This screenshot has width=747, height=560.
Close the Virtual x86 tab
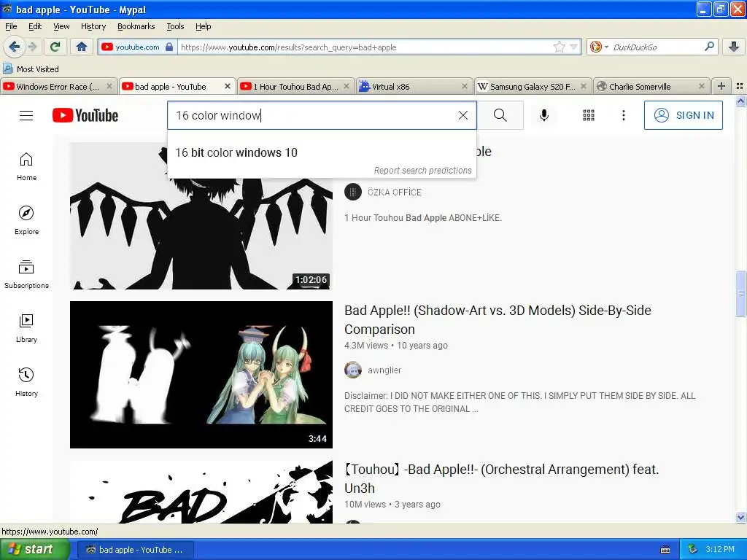click(465, 86)
